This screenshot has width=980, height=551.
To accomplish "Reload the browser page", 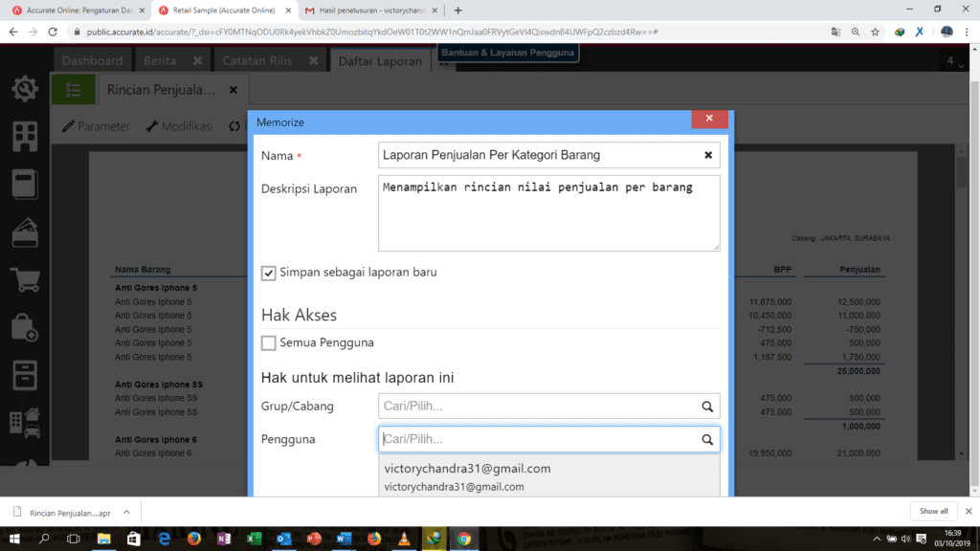I will (53, 32).
